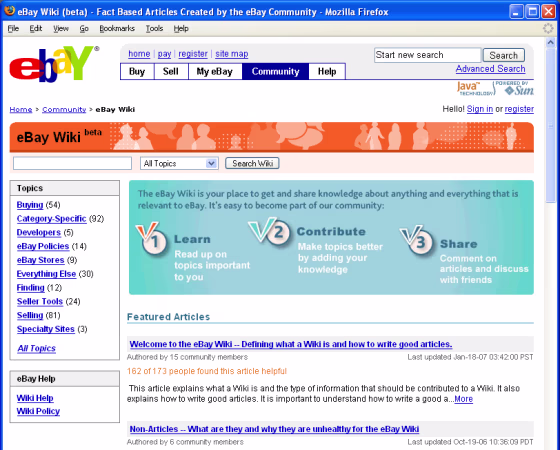Click the eBay logo
Screen dimensions: 560x450
(x=54, y=64)
